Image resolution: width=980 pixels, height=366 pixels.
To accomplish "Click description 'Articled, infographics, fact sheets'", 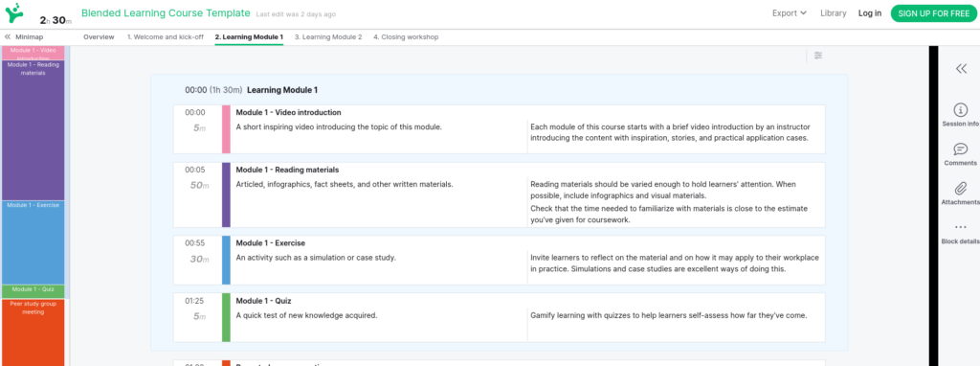I will tap(345, 184).
